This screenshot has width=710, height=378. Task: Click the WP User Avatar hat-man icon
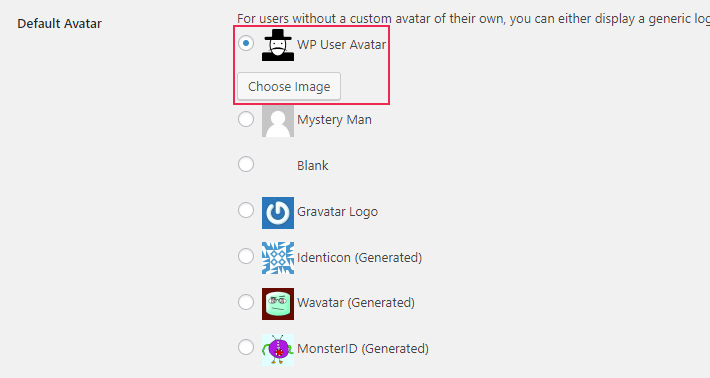278,45
